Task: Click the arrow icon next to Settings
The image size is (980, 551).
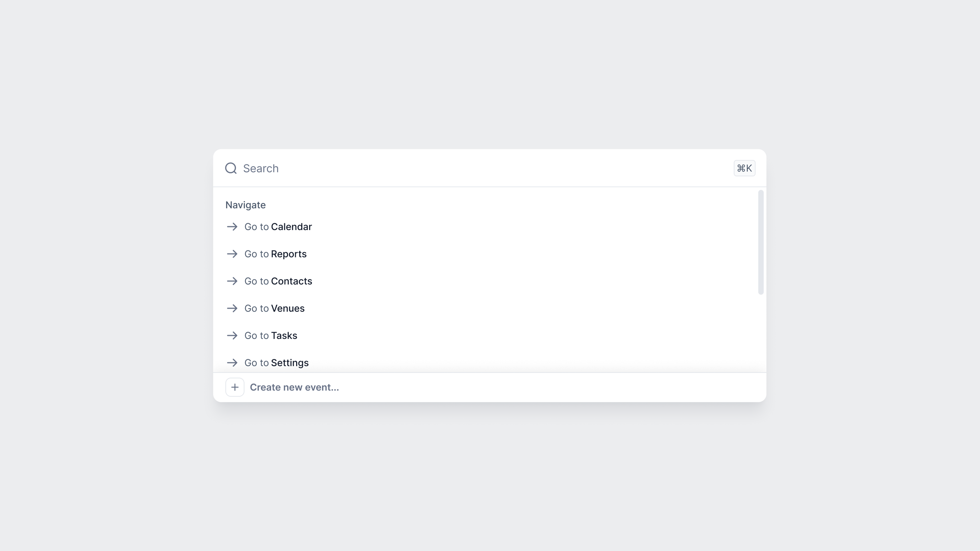Action: point(232,363)
